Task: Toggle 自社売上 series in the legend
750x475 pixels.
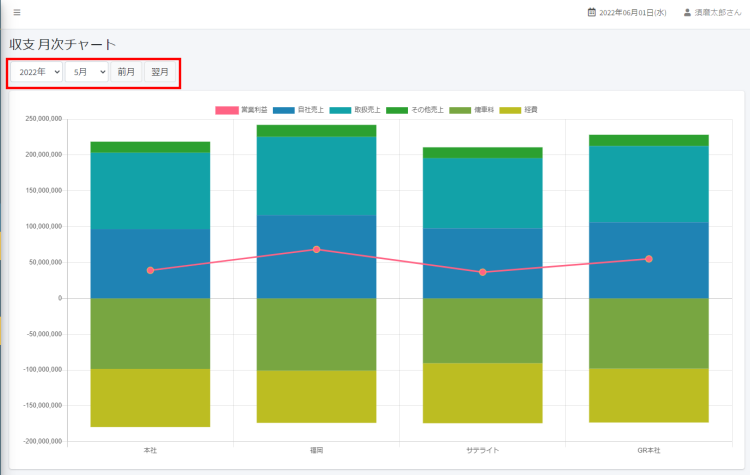Action: pos(299,109)
